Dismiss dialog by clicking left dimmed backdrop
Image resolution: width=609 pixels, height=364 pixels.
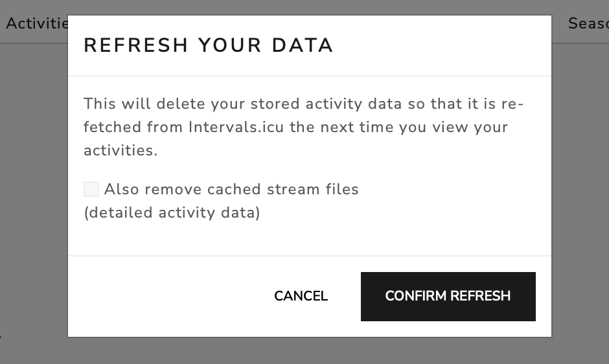34,194
